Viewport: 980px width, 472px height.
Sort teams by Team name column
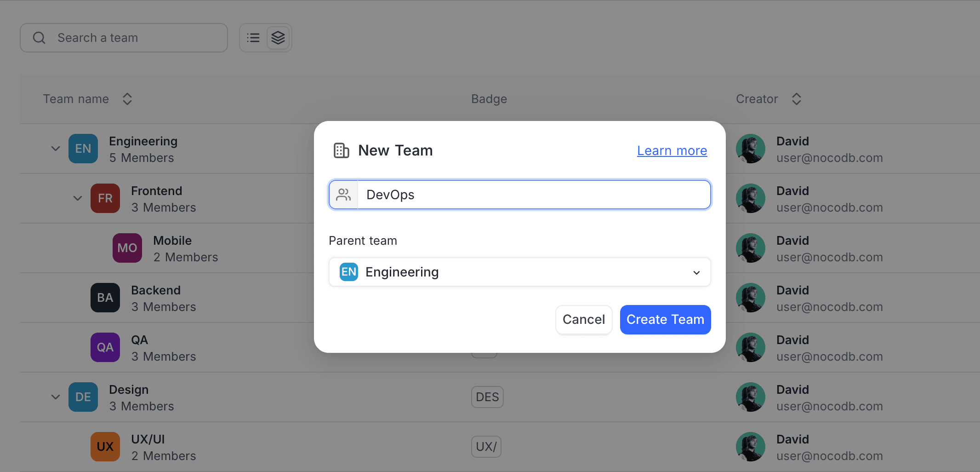coord(127,99)
